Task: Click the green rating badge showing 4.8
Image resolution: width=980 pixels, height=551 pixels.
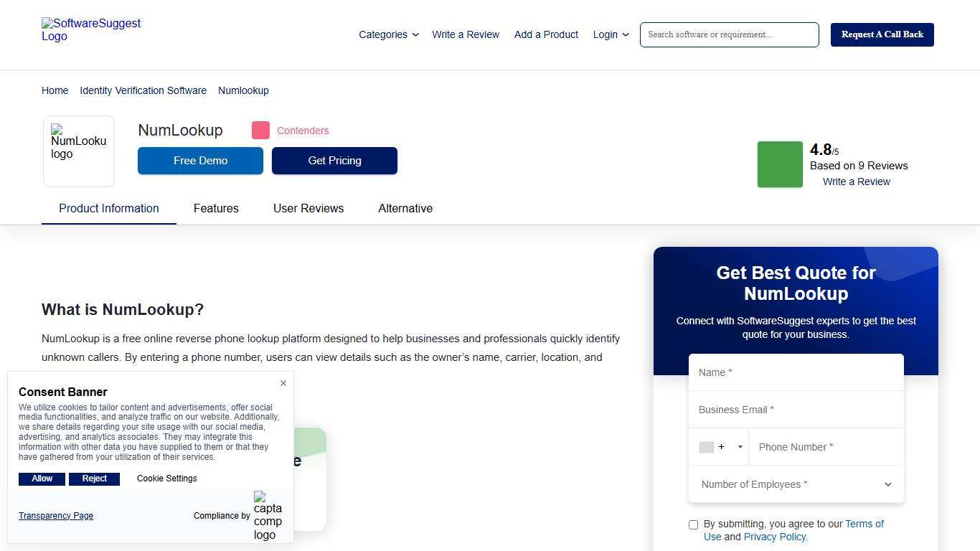Action: (780, 164)
